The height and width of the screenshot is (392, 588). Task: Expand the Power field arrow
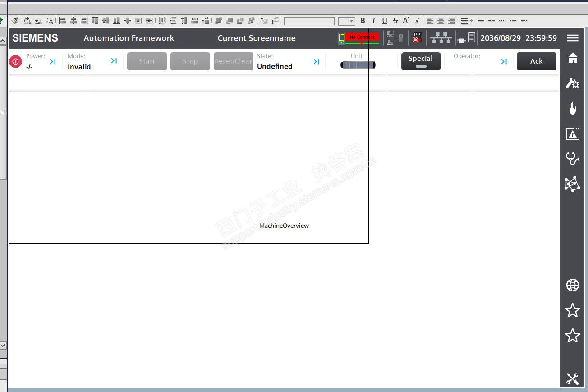coord(53,61)
